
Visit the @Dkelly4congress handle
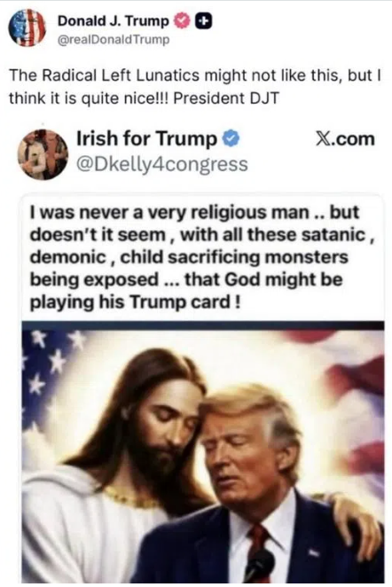pyautogui.click(x=161, y=164)
